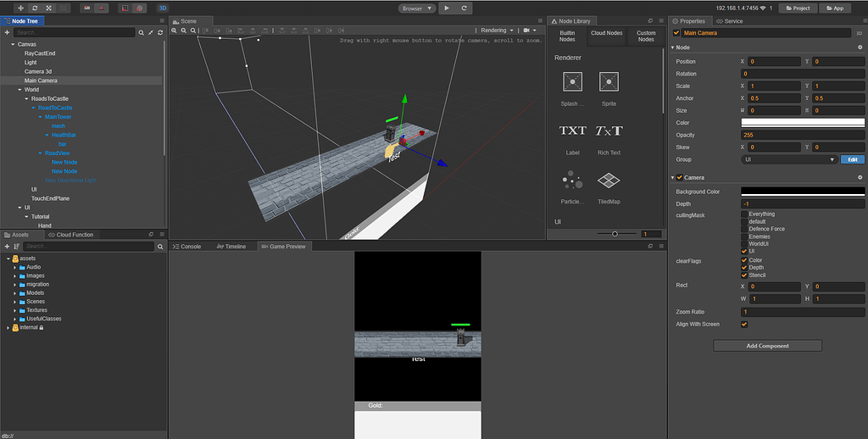Select the Camera 3d node in Node Tree
The height and width of the screenshot is (439, 868).
point(37,71)
